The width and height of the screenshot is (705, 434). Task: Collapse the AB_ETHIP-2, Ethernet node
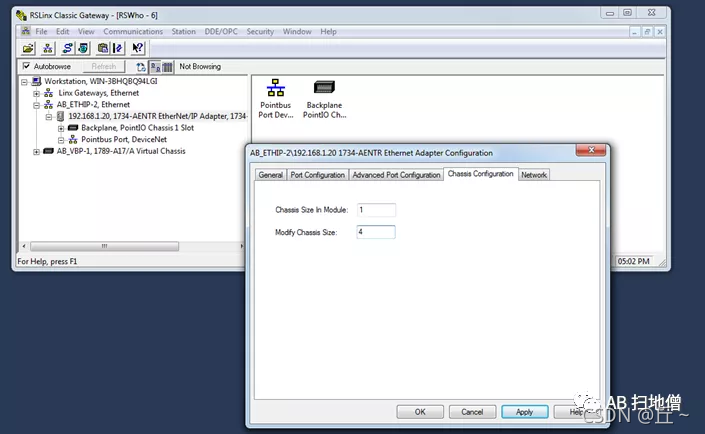coord(37,105)
